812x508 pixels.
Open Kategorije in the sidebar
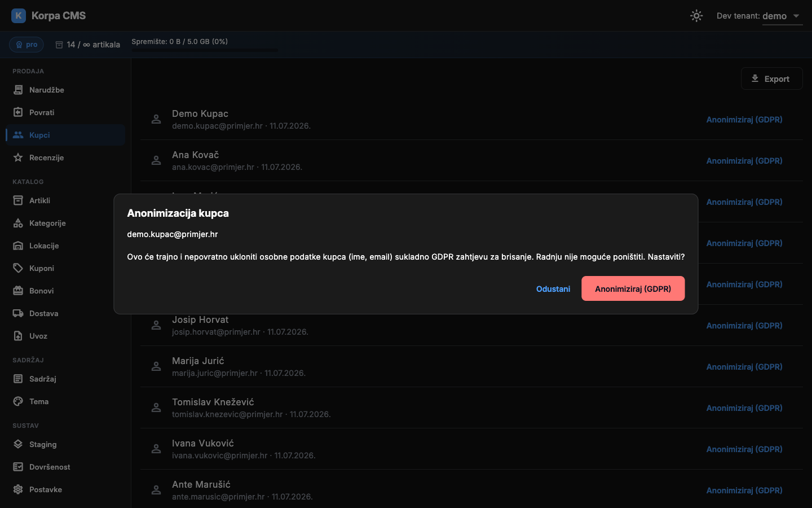[65, 223]
